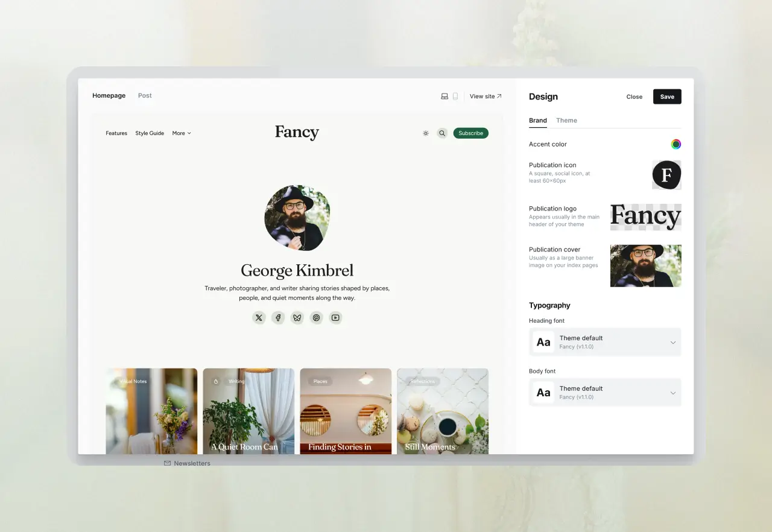The width and height of the screenshot is (772, 532).
Task: Open the View site link
Action: tap(486, 97)
